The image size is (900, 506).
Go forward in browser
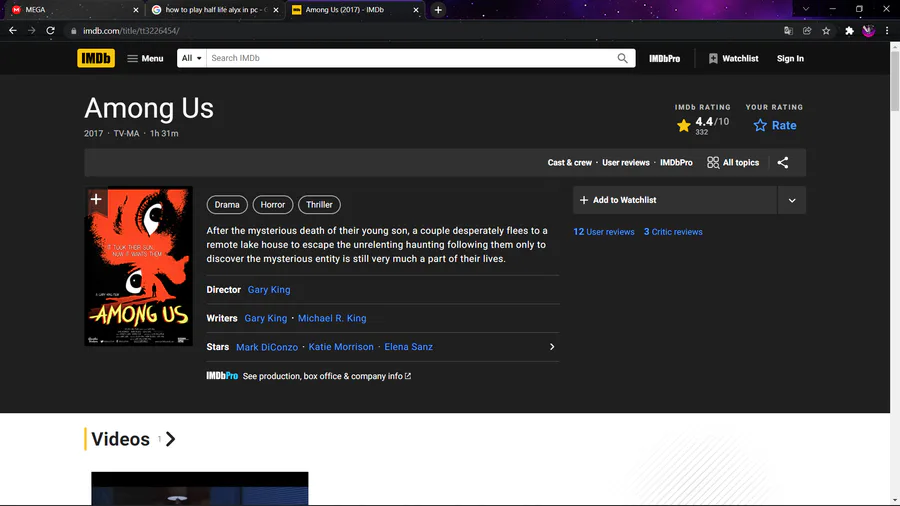click(x=32, y=30)
